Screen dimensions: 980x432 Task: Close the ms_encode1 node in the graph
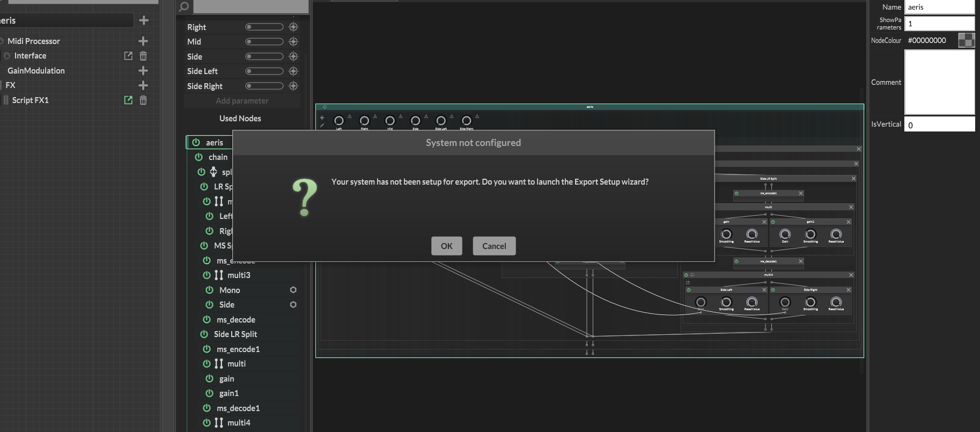[x=801, y=193]
